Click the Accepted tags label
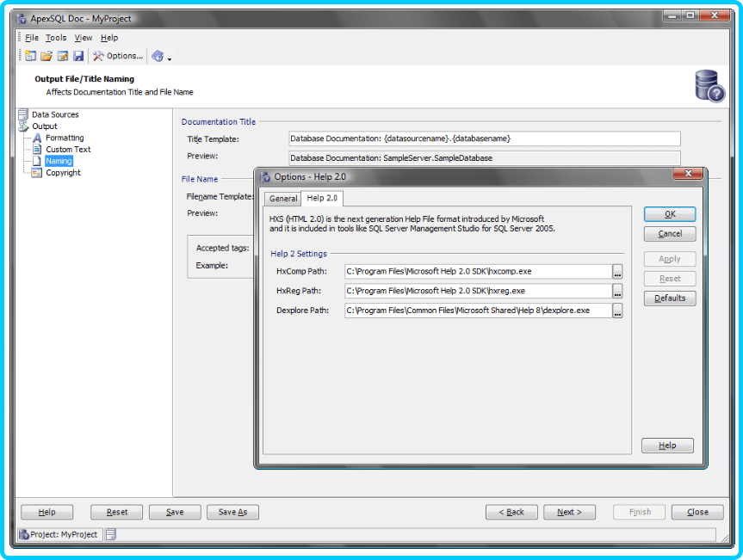Viewport: 743px width, 560px height. tap(222, 248)
